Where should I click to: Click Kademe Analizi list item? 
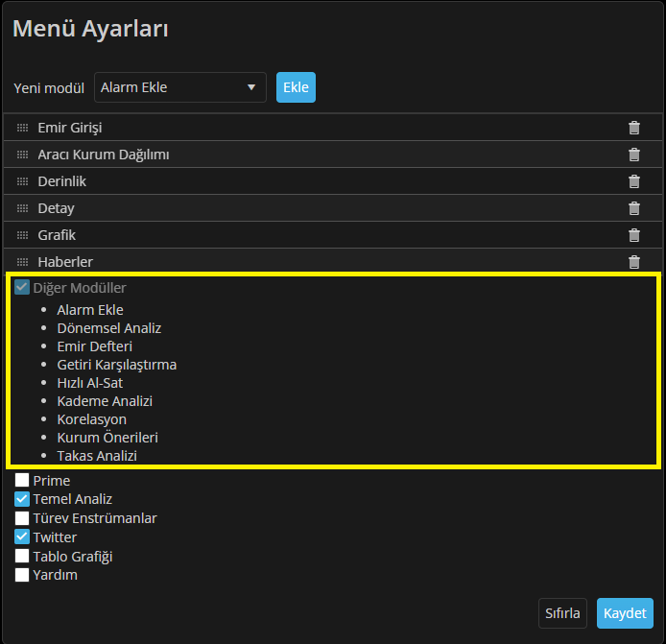[x=105, y=401]
